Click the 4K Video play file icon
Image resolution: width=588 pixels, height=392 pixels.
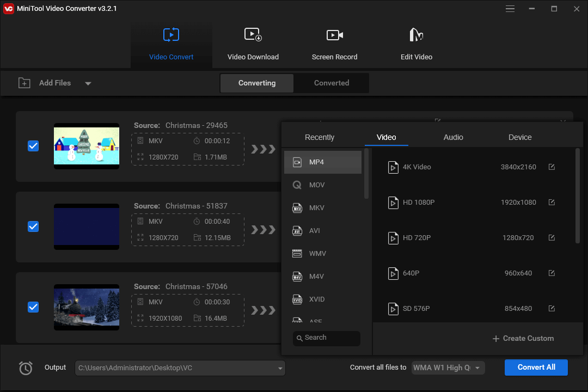pyautogui.click(x=393, y=167)
